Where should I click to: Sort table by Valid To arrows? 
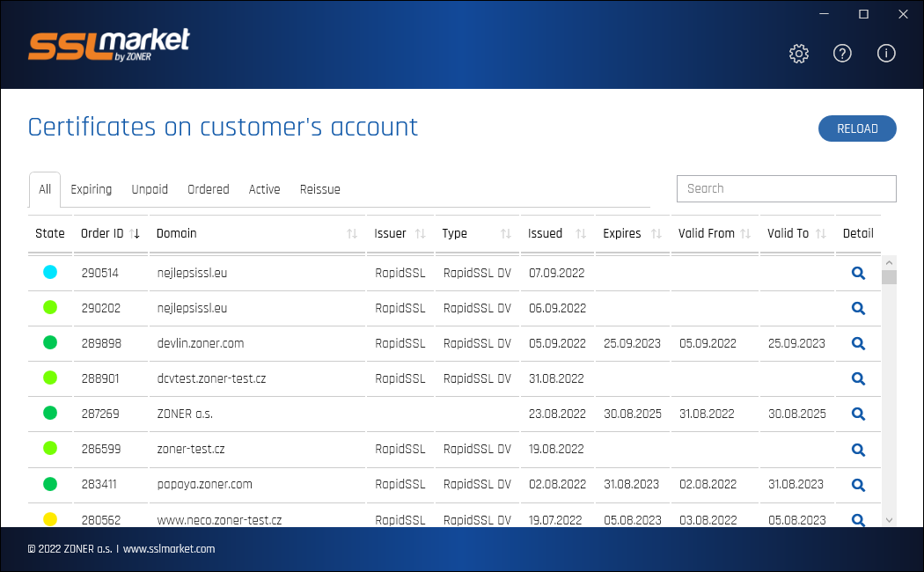(x=821, y=234)
